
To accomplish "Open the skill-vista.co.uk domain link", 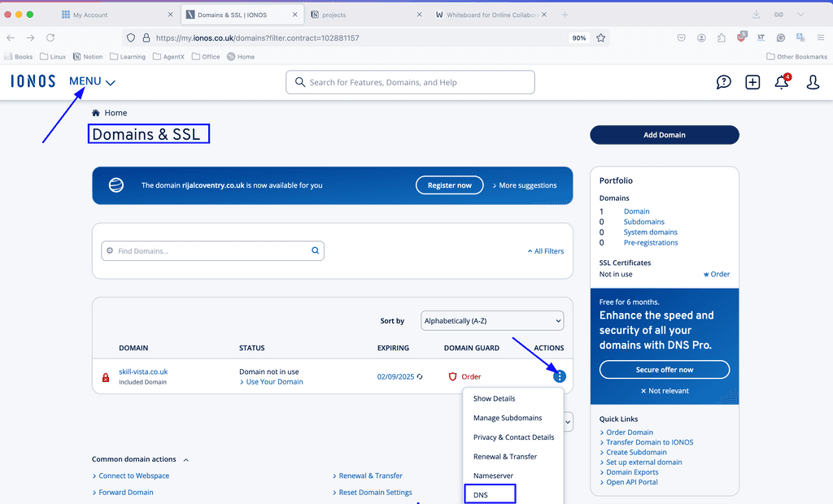I will click(x=143, y=371).
